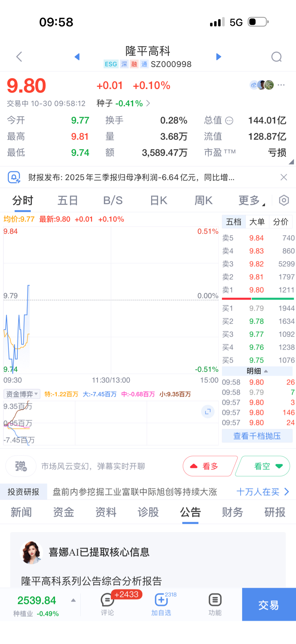
Task: Switch to 公告 tab
Action: [x=190, y=512]
